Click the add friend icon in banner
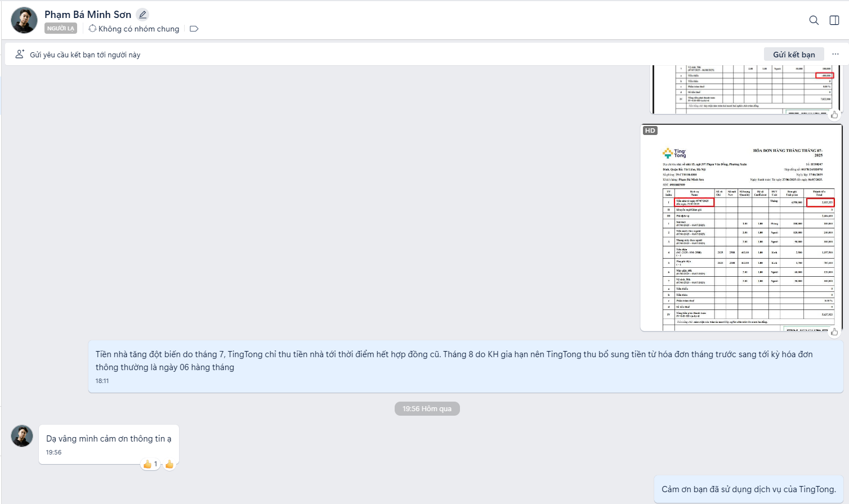This screenshot has height=504, width=849. [20, 55]
